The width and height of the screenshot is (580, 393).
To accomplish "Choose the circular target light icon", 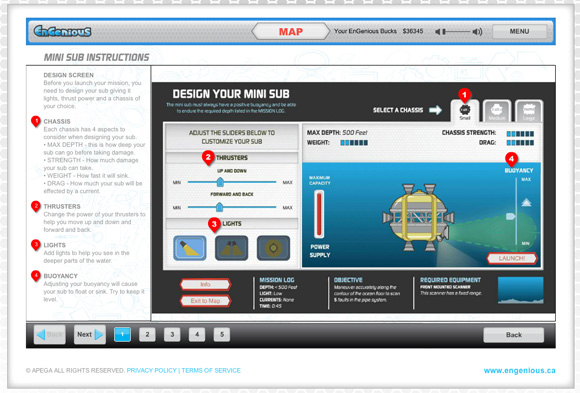I will coord(273,248).
